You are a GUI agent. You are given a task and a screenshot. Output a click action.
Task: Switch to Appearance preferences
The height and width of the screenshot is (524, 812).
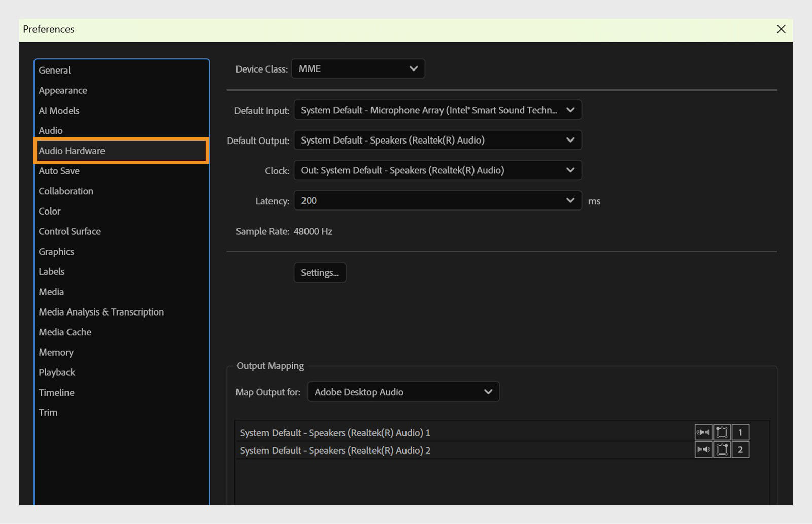pos(62,90)
